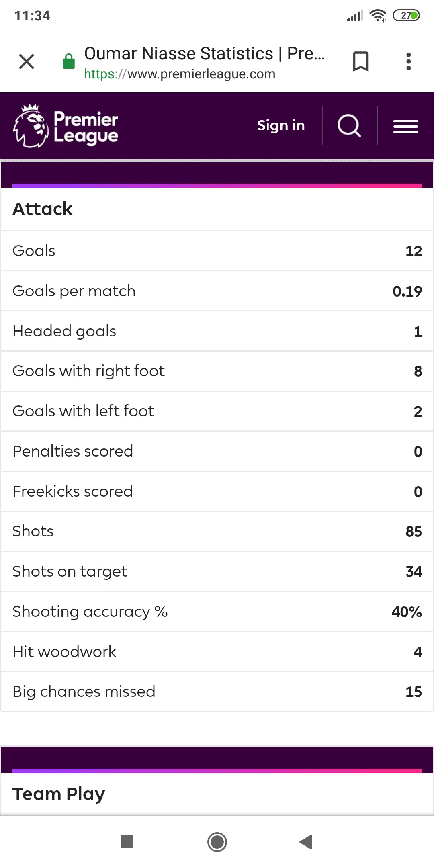Viewport: 434px width, 868px height.
Task: Tap the Team Play section heading
Action: tap(59, 794)
